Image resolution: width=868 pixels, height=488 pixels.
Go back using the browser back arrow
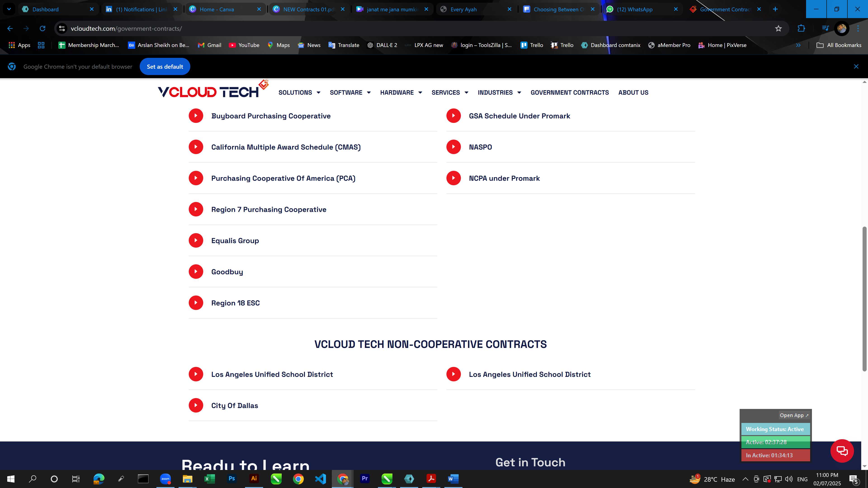tap(10, 29)
